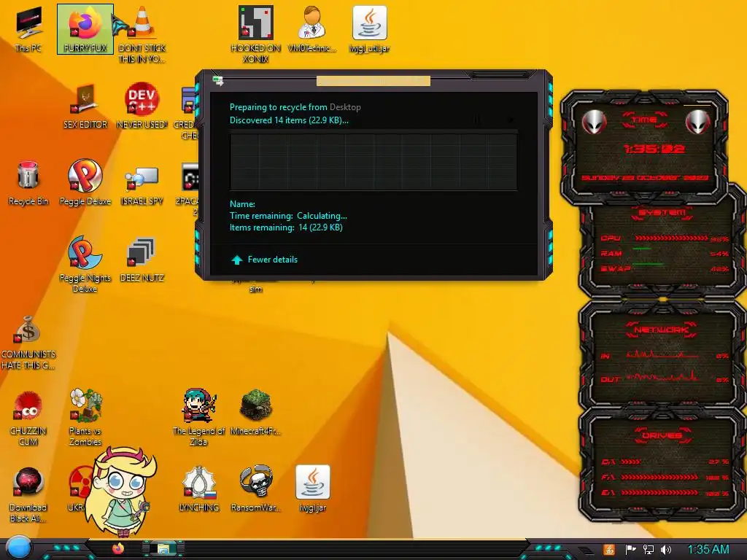The width and height of the screenshot is (747, 560).
Task: Launch the Peggle Deluxe shortcut
Action: [x=85, y=183]
